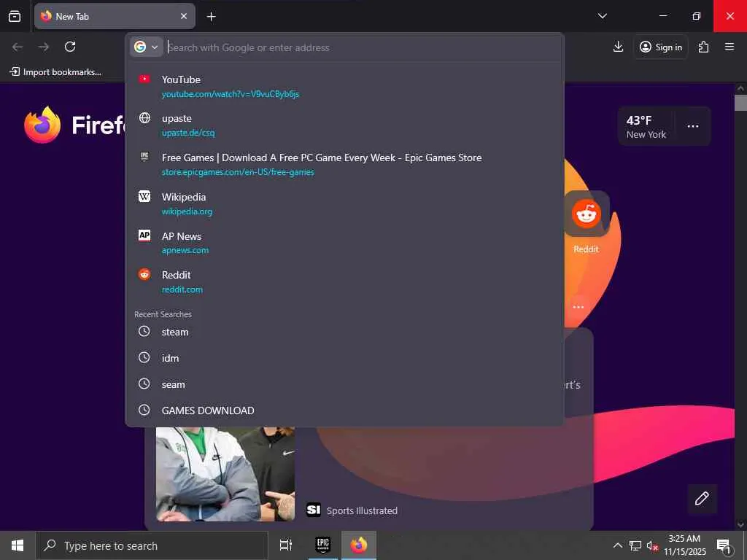
Task: Click the Epic Games favicon in suggestions
Action: pyautogui.click(x=144, y=157)
